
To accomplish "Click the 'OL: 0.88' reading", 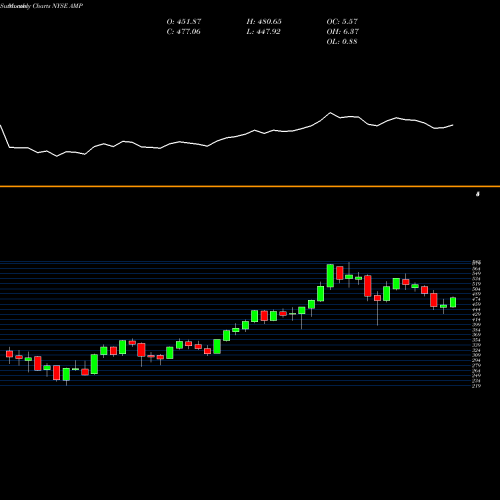I will click(x=342, y=42).
